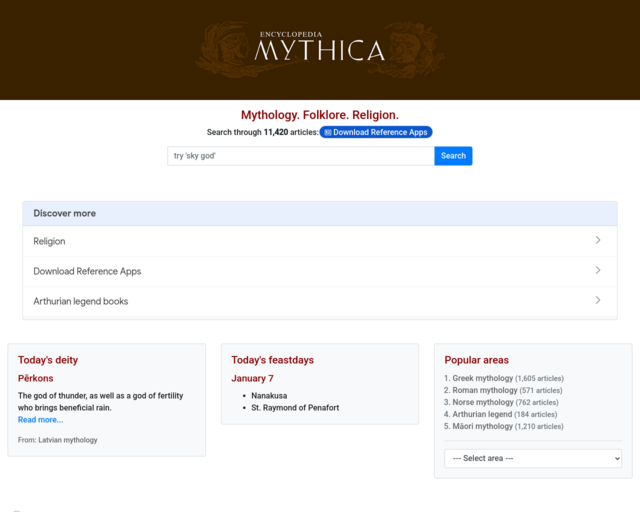Open the Arthurian legend books row
Screen dimensions: 640x512
pos(320,301)
